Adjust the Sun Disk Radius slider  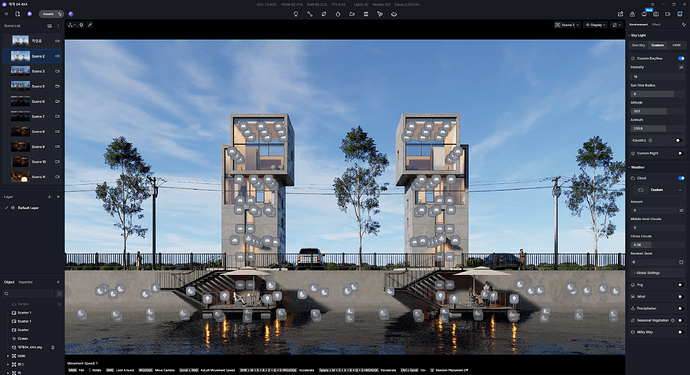tap(657, 94)
